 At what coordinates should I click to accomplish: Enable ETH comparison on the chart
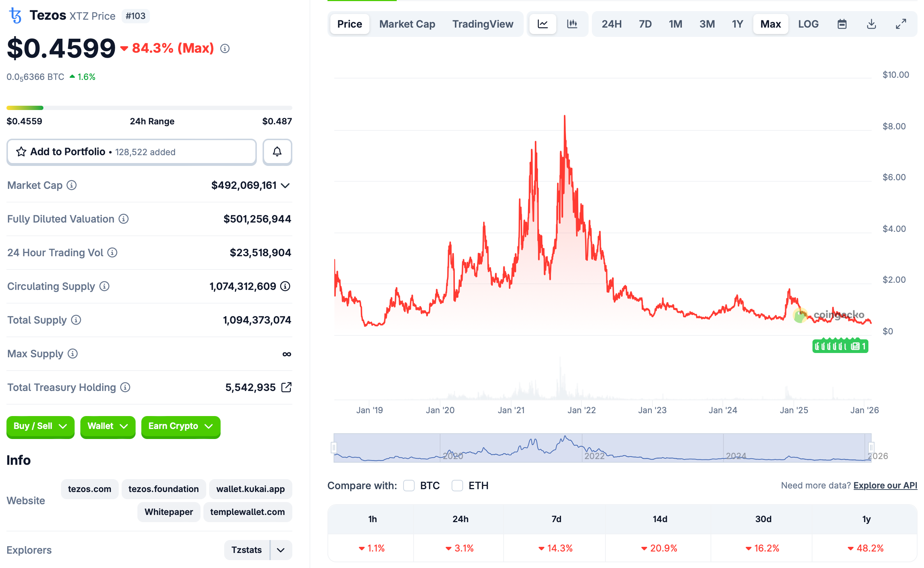[457, 485]
